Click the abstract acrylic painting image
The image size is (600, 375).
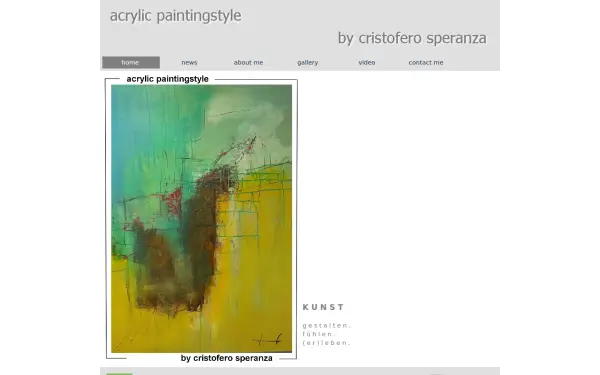coord(201,218)
